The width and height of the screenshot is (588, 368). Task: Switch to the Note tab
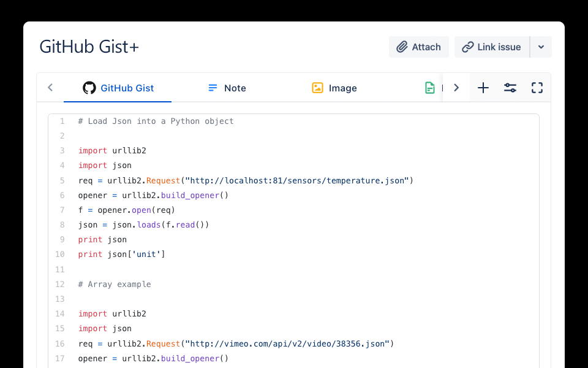click(235, 88)
